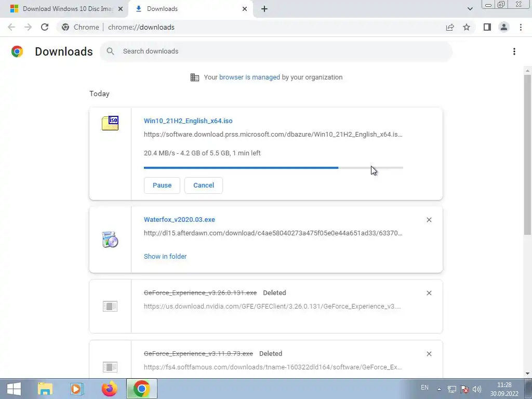Click the volume speaker tray icon

(477, 389)
